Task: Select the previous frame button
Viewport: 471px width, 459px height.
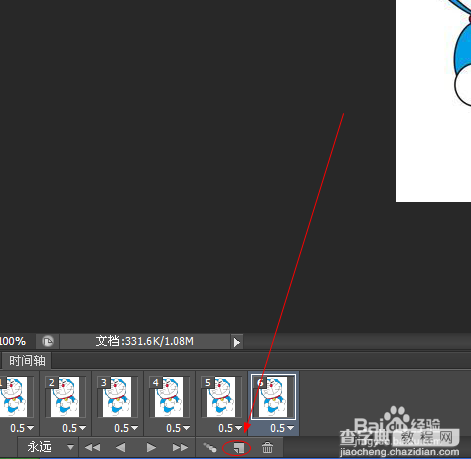Action: tap(121, 447)
